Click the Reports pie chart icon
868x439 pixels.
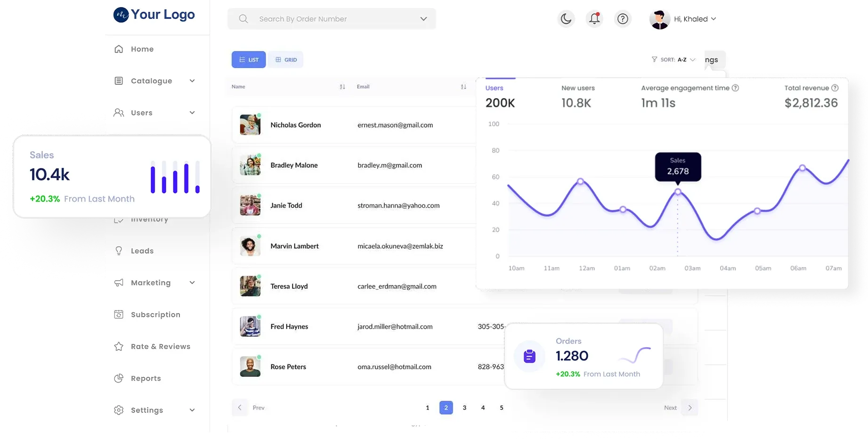pyautogui.click(x=119, y=378)
